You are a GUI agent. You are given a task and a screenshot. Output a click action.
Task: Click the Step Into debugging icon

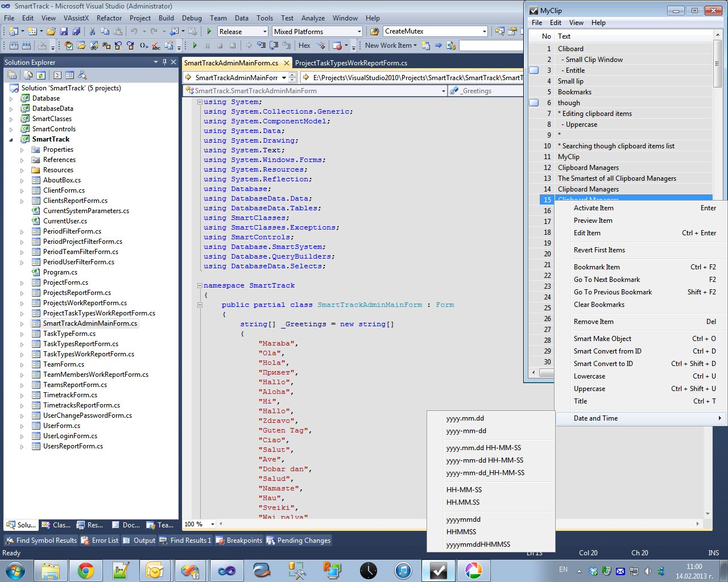tap(262, 45)
